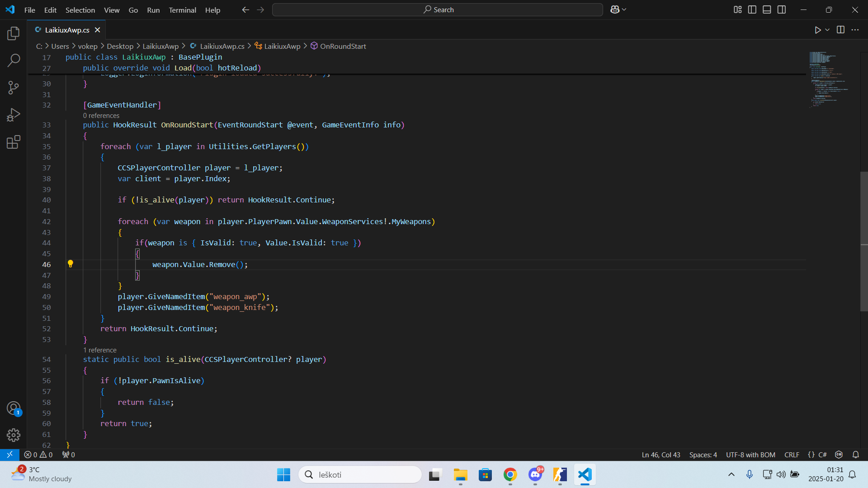This screenshot has height=488, width=868.
Task: Select the LaikiuxAwp.cs editor tab
Action: [67, 30]
